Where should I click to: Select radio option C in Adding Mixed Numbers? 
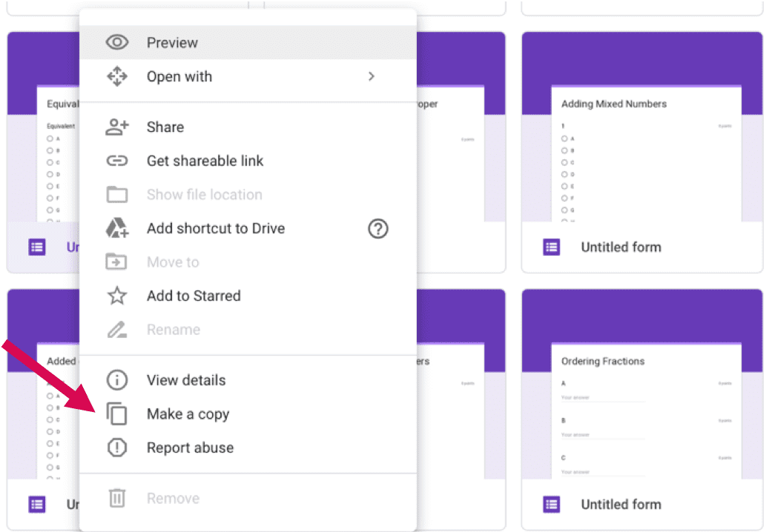tap(564, 162)
